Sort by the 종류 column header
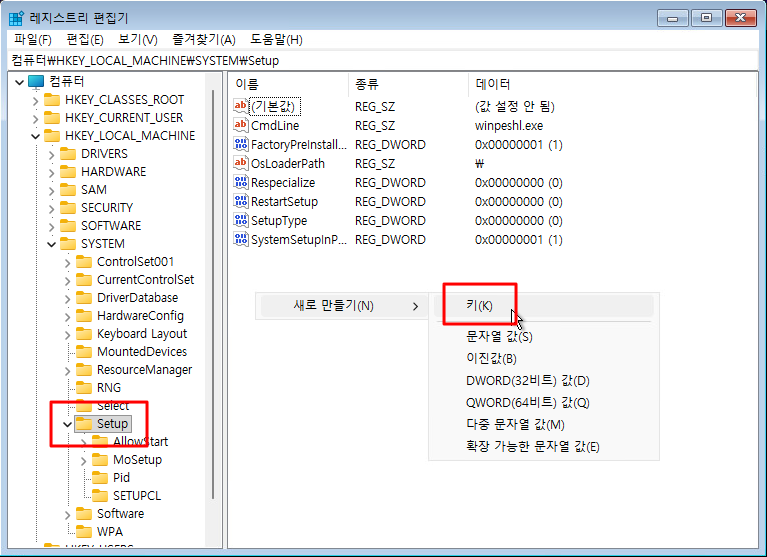767x557 pixels. pyautogui.click(x=408, y=84)
